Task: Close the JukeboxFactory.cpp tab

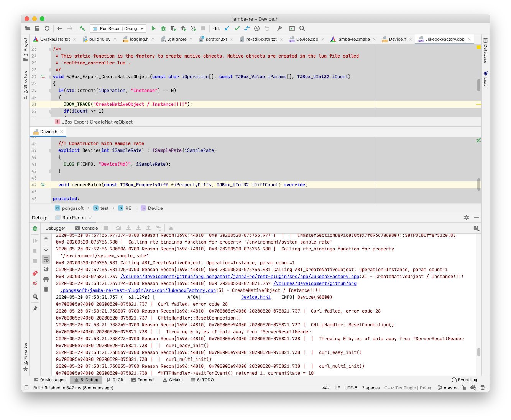Action: [x=469, y=39]
